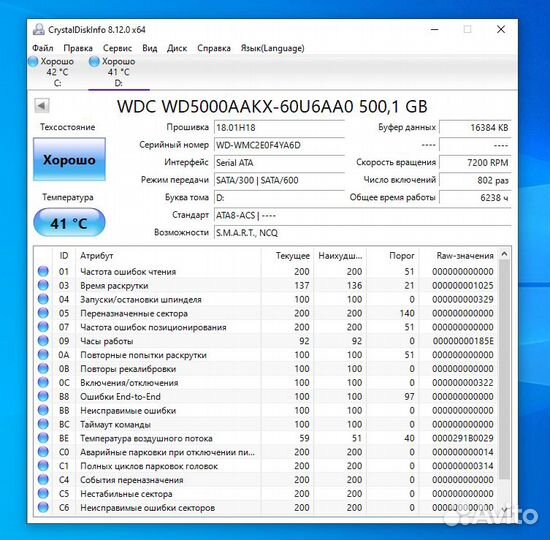The height and width of the screenshot is (540, 550).
Task: Open the Сервис menu
Action: coord(117,48)
